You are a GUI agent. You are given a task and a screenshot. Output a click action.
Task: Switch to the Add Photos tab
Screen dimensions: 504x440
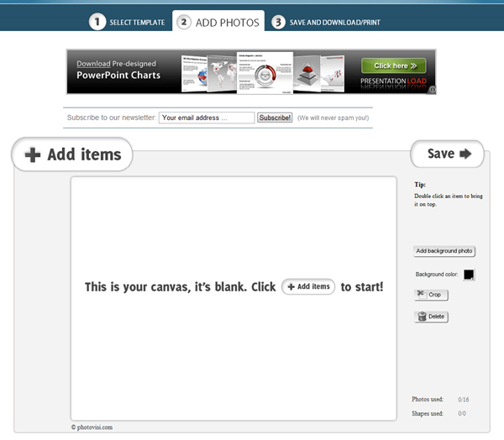click(x=218, y=22)
